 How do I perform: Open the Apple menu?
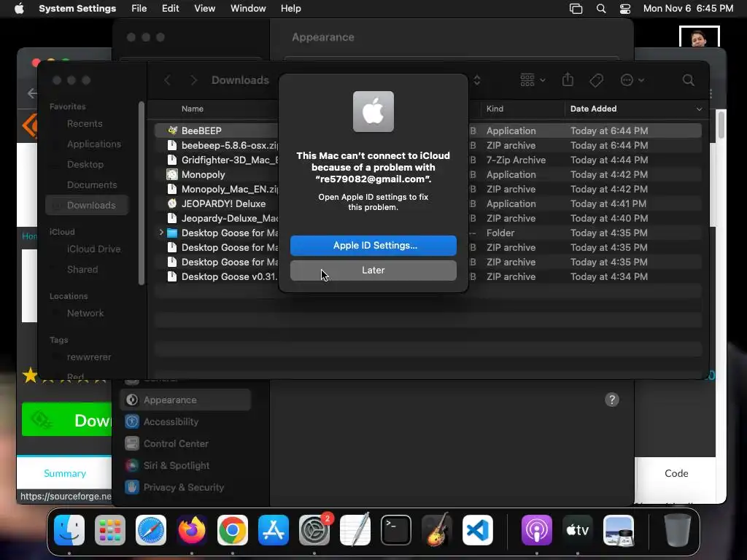click(19, 9)
